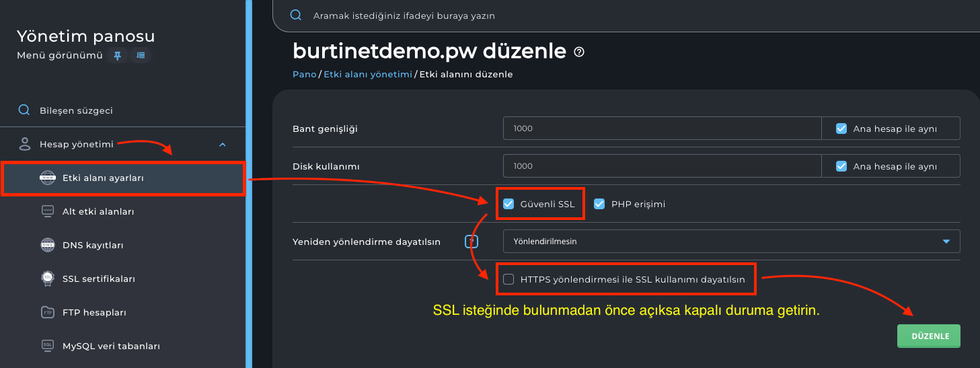Click the Disk kullanımı input field

click(662, 166)
